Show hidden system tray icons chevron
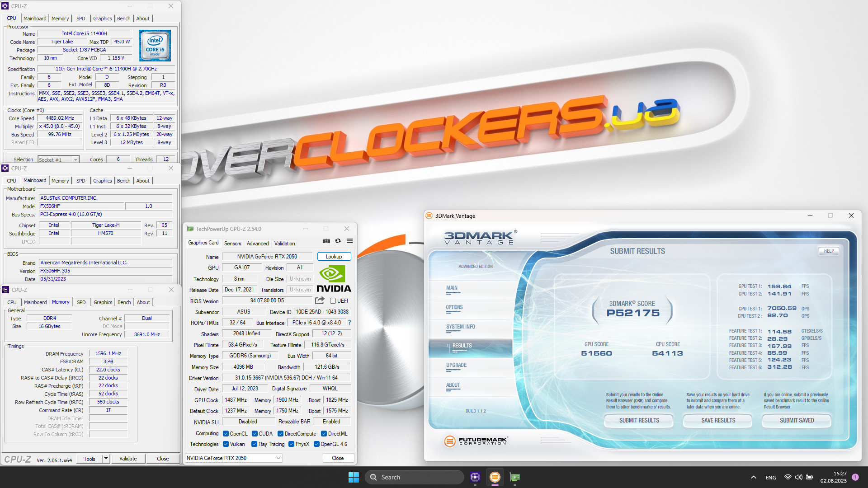The image size is (868, 488). [753, 477]
